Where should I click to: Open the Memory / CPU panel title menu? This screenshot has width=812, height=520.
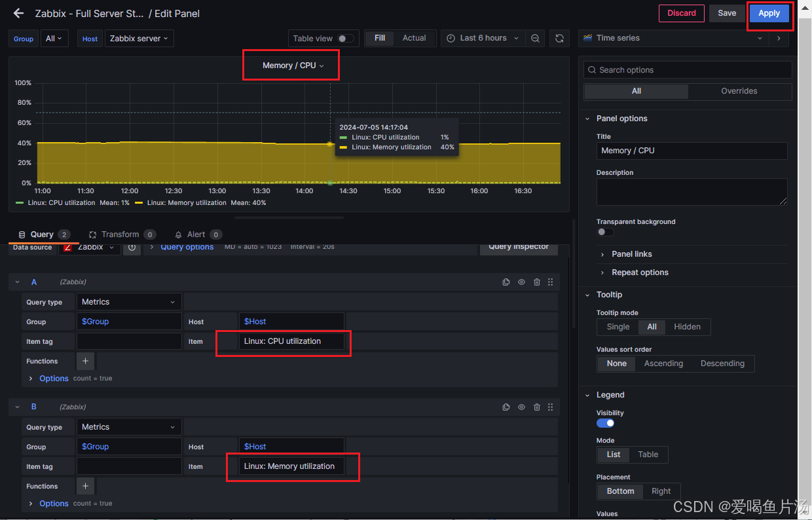(293, 65)
